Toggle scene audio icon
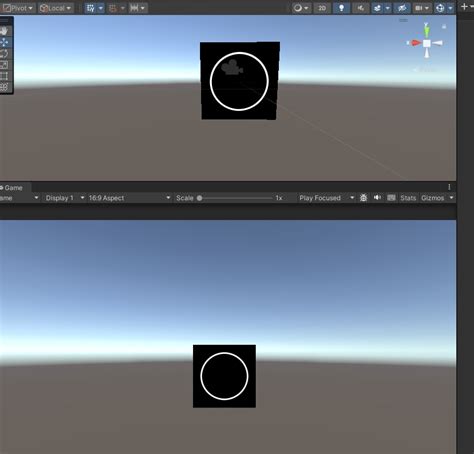The image size is (474, 454). coord(361,8)
